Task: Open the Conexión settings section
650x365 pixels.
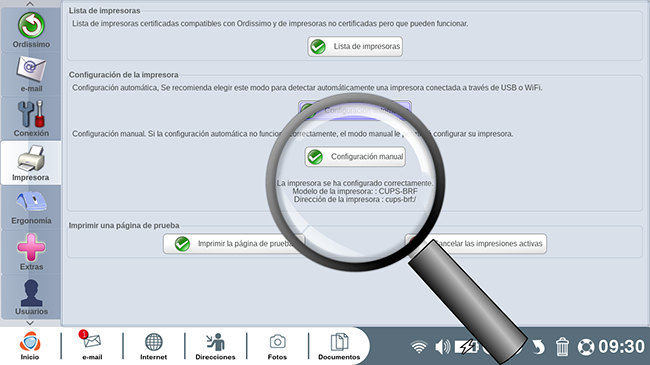Action: pos(31,119)
